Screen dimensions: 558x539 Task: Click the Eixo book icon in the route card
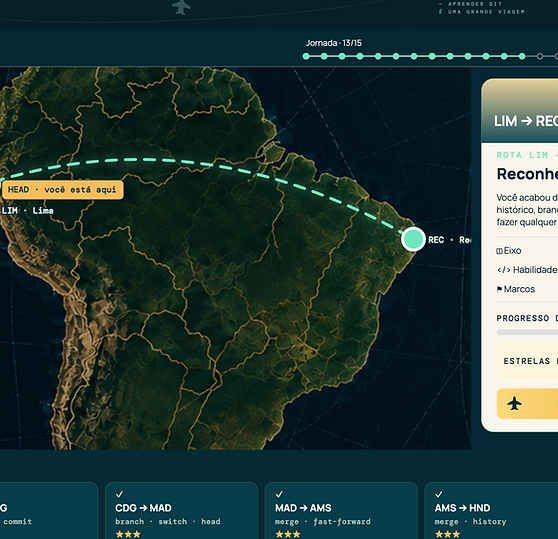499,251
